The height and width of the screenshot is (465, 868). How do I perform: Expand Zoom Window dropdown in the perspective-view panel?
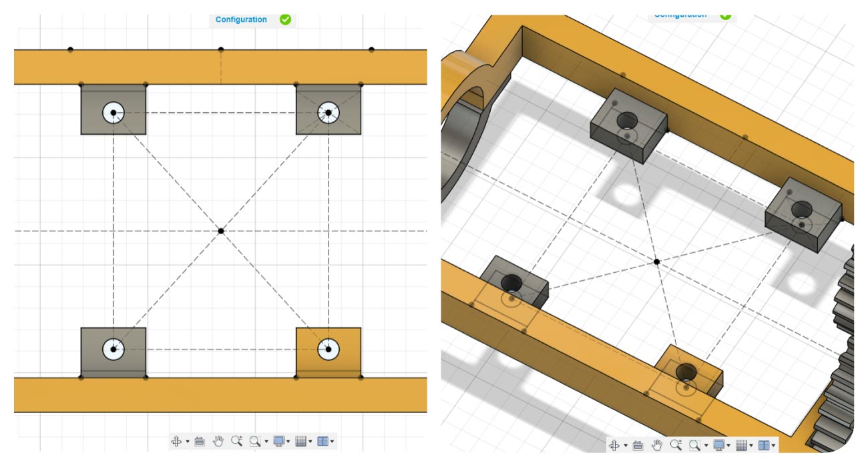tap(706, 446)
